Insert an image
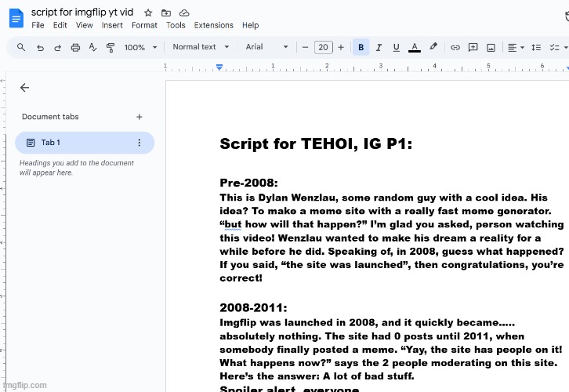 (x=491, y=48)
